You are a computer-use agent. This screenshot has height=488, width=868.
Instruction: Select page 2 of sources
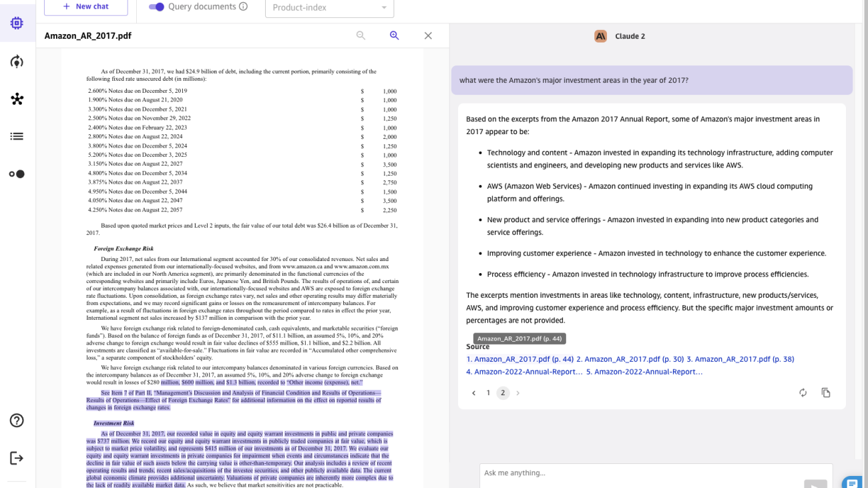coord(503,393)
